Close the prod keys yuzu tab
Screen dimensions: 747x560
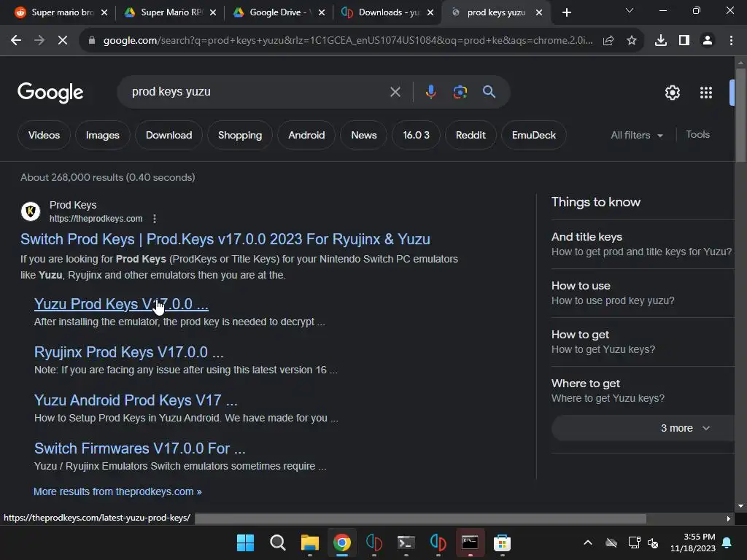coord(539,12)
